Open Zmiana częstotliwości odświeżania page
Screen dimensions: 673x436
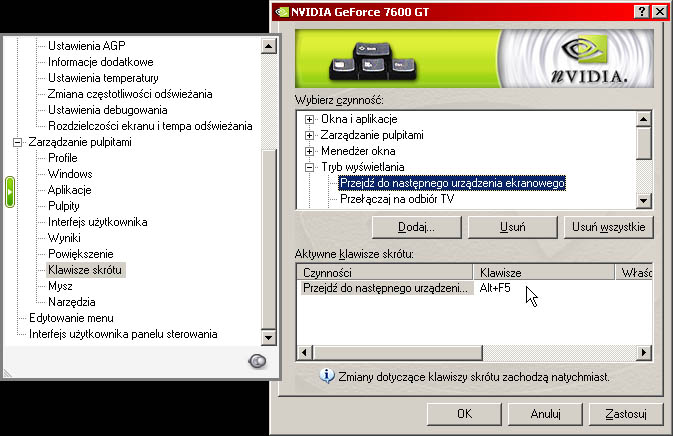(130, 94)
